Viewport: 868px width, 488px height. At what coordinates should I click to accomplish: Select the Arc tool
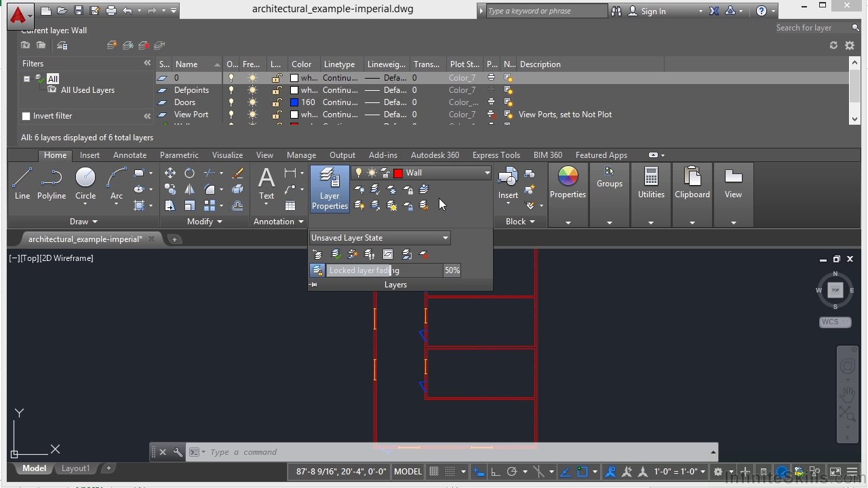coord(117,184)
